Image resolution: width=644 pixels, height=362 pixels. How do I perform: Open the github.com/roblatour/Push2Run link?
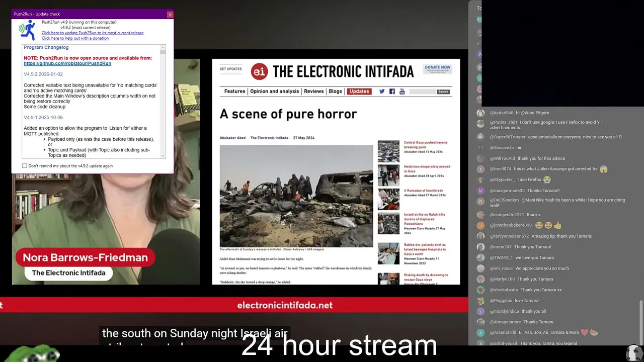67,64
